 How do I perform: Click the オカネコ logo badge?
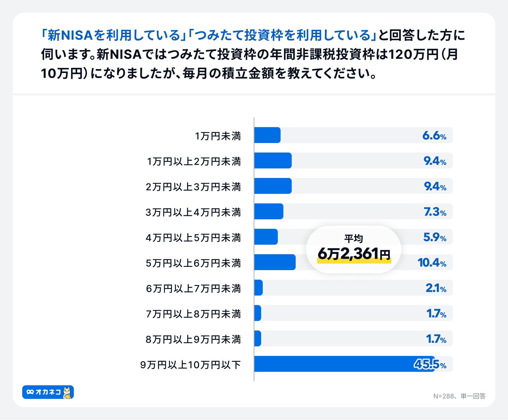(48, 392)
